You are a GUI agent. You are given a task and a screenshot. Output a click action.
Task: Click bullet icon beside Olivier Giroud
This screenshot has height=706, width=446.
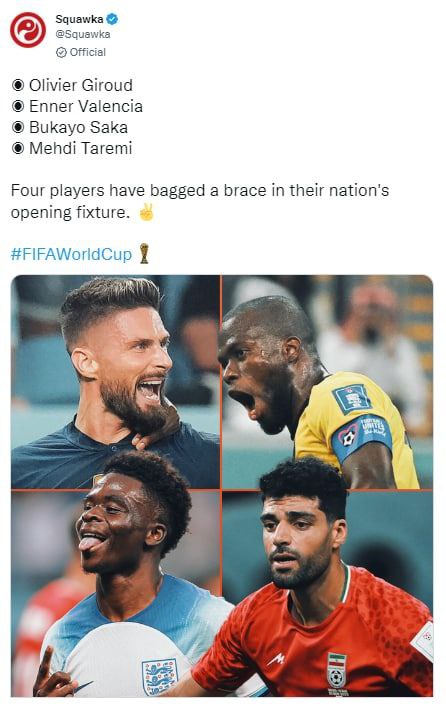point(18,85)
